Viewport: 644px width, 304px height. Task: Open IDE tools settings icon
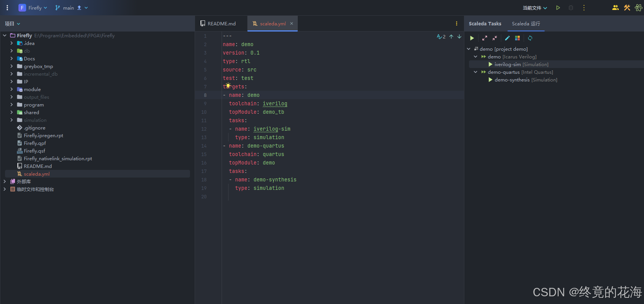(x=627, y=8)
